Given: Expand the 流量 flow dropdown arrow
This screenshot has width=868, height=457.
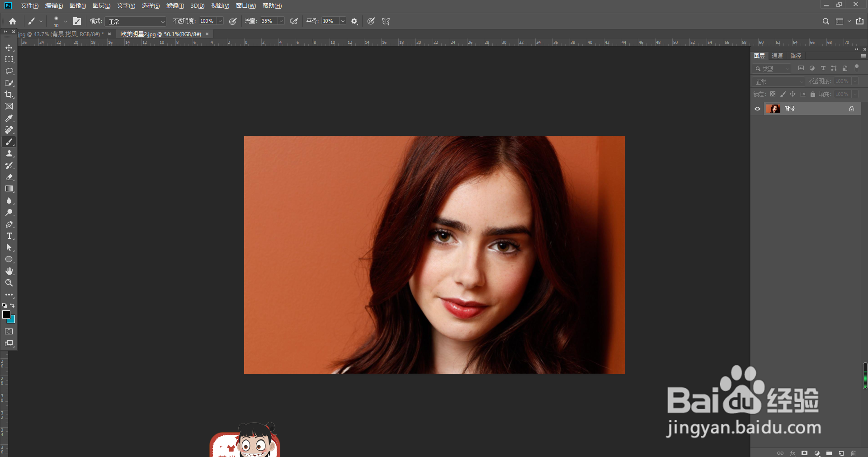Looking at the screenshot, I should pyautogui.click(x=281, y=21).
